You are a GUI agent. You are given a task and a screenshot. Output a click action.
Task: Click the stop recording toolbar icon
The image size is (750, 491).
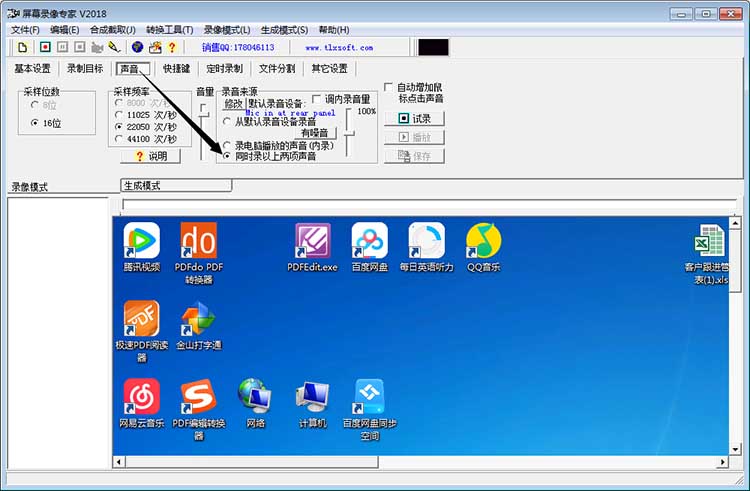(80, 47)
